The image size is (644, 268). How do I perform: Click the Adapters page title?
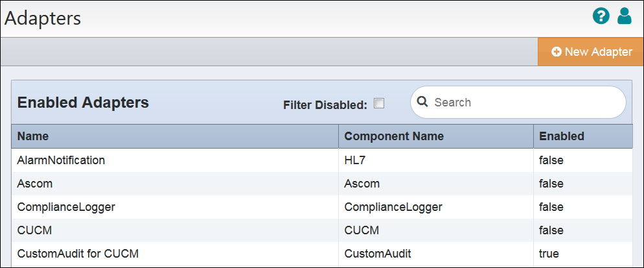click(x=43, y=18)
